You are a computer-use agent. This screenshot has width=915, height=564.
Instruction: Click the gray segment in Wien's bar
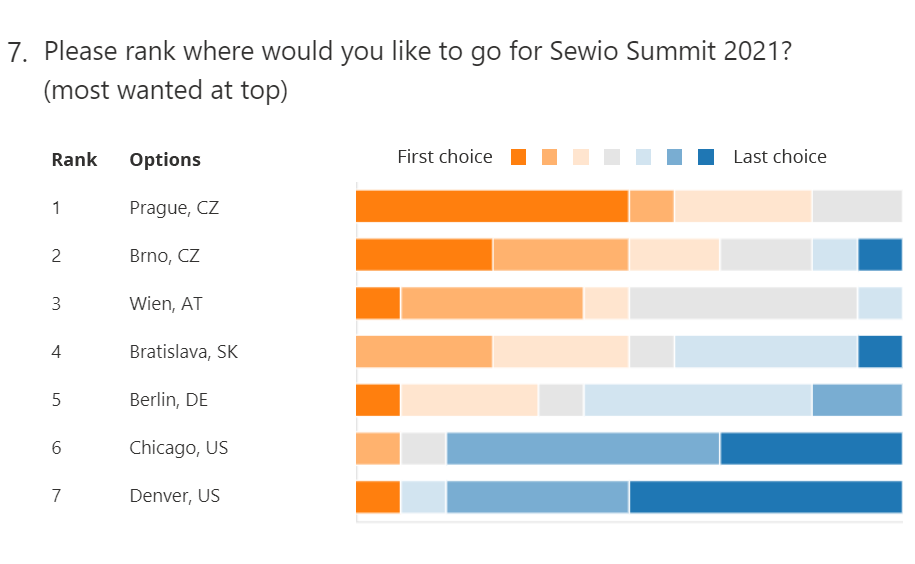pyautogui.click(x=743, y=303)
